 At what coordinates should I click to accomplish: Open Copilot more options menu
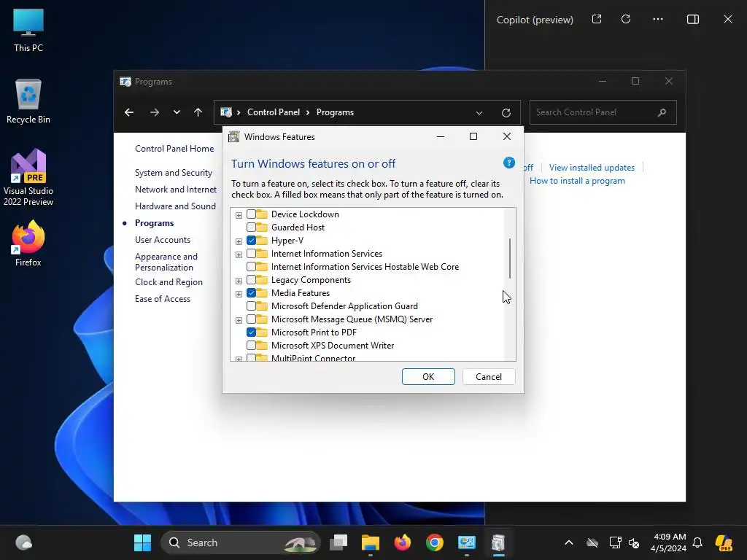(658, 19)
